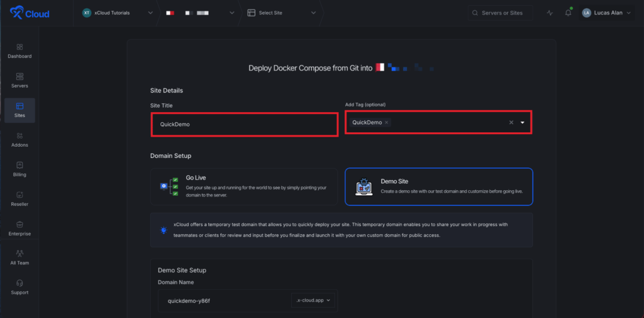Open the Billing sidebar icon
Viewport: 644px width, 318px height.
tap(19, 169)
